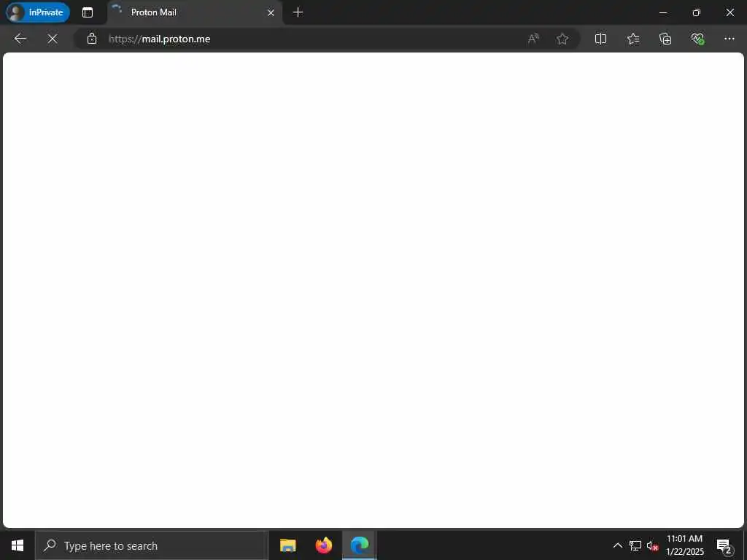Close the Proton Mail tab

(271, 13)
